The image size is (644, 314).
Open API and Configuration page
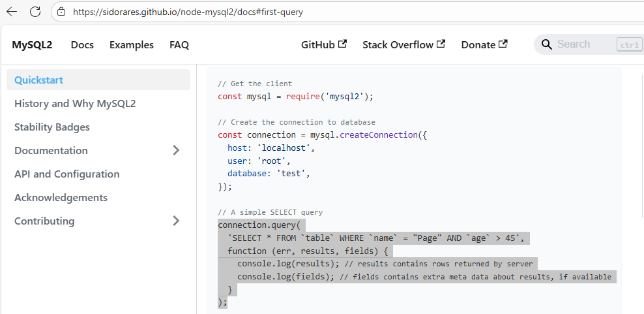pos(67,174)
